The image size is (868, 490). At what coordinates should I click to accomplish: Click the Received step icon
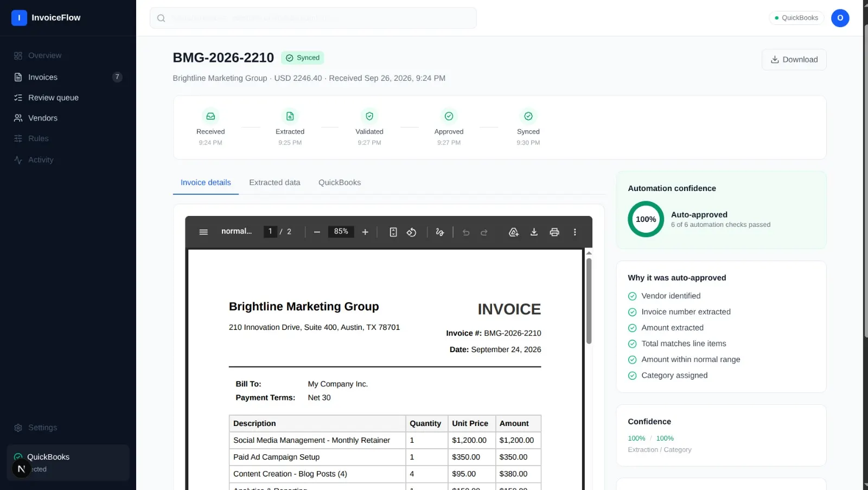210,116
